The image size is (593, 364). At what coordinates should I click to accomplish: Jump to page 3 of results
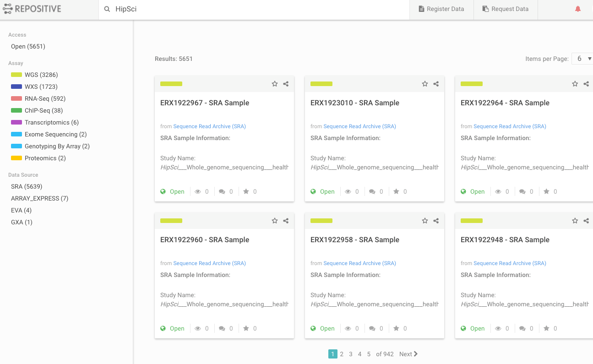(351, 354)
